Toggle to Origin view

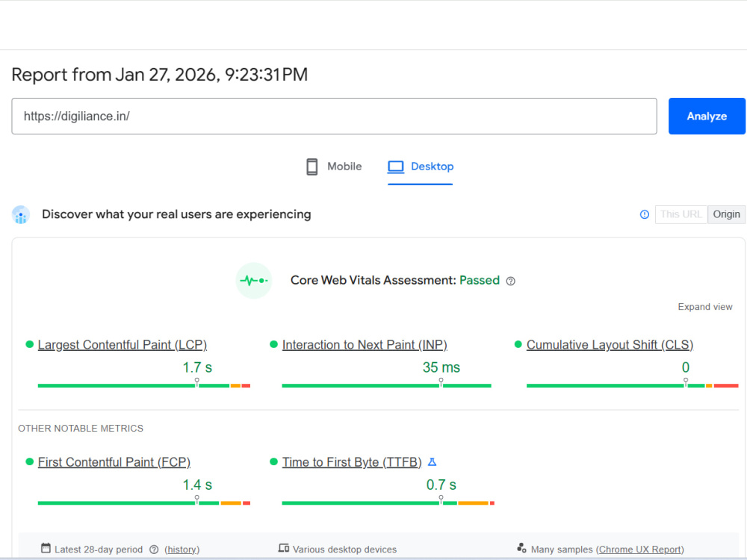726,214
